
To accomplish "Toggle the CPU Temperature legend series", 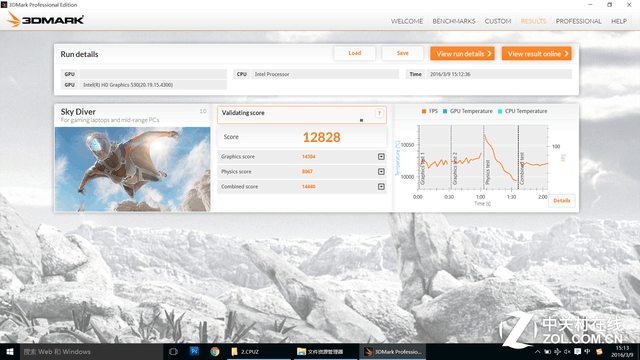I will pos(522,111).
